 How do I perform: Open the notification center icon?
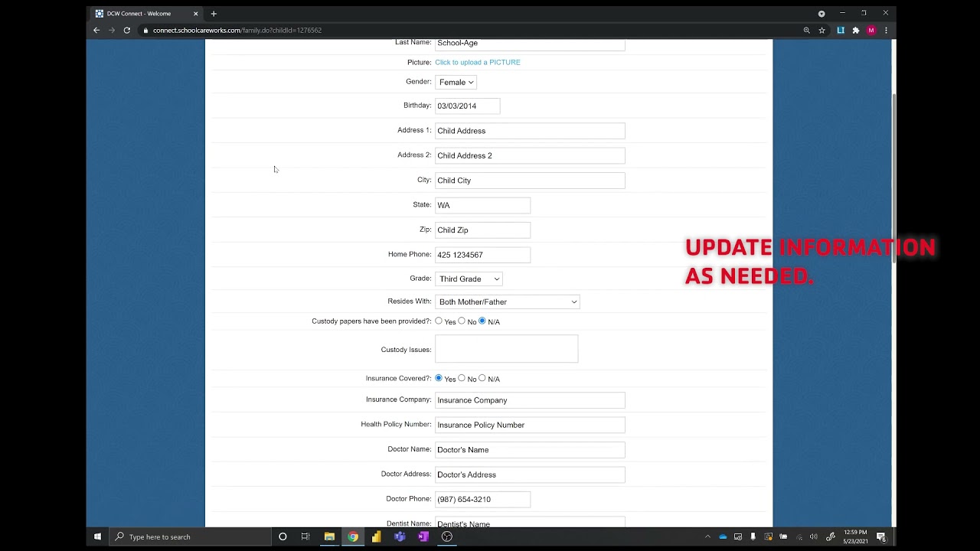(x=881, y=537)
